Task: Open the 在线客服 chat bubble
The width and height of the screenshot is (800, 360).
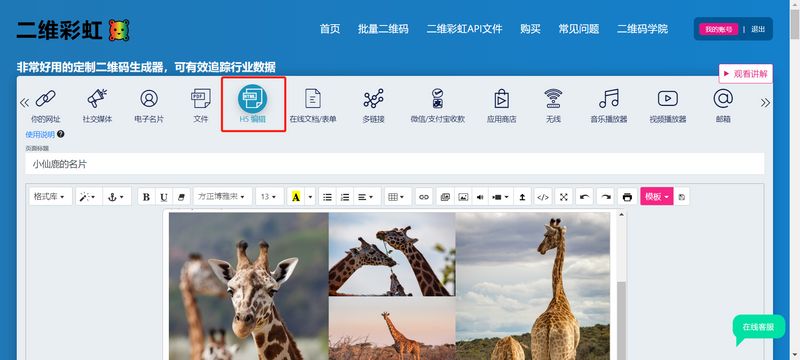Action: pos(758,328)
